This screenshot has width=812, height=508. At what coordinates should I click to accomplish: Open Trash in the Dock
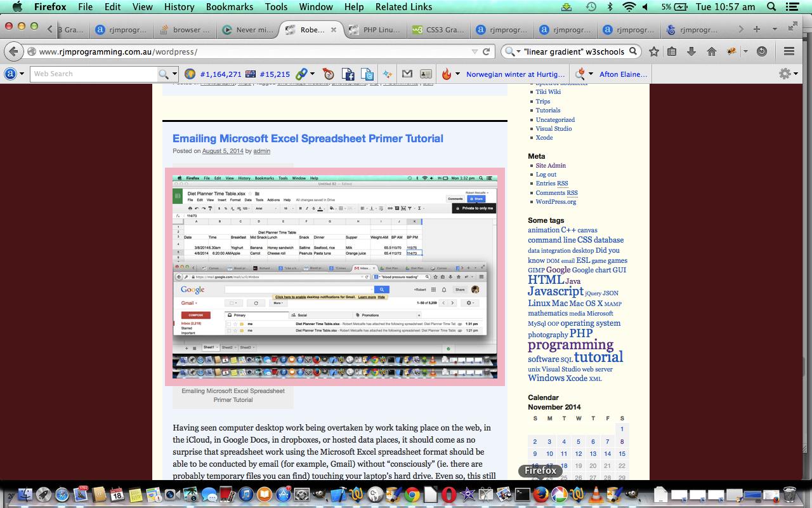point(790,494)
